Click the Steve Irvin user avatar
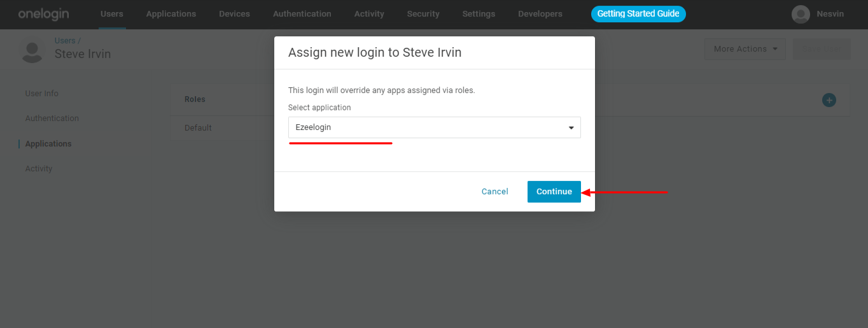 32,50
